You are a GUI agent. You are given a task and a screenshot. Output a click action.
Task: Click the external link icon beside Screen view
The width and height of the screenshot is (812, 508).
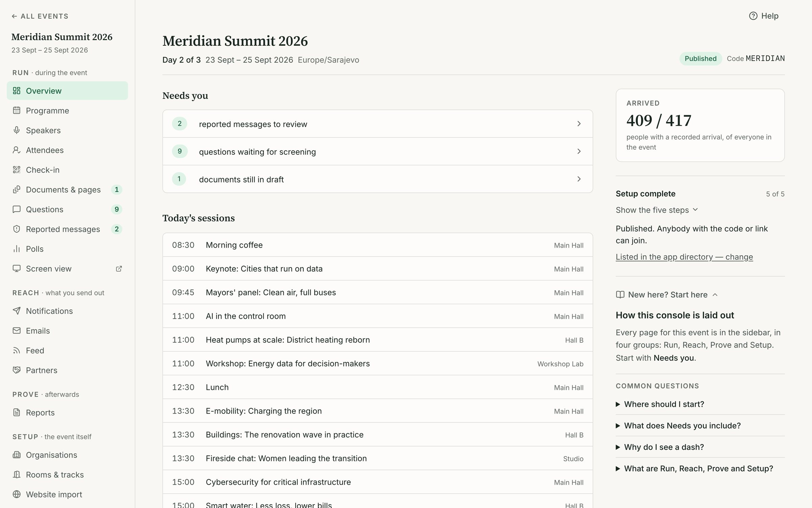tap(119, 269)
